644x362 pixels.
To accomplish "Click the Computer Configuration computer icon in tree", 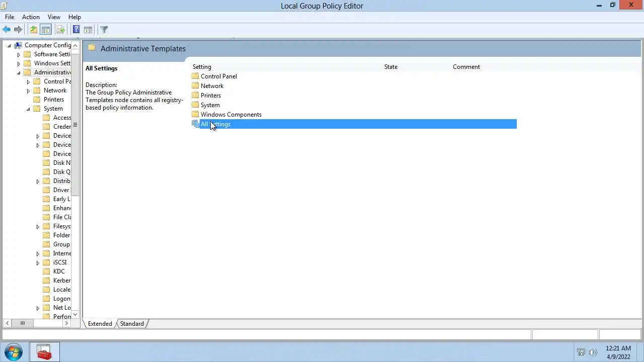I will (18, 45).
